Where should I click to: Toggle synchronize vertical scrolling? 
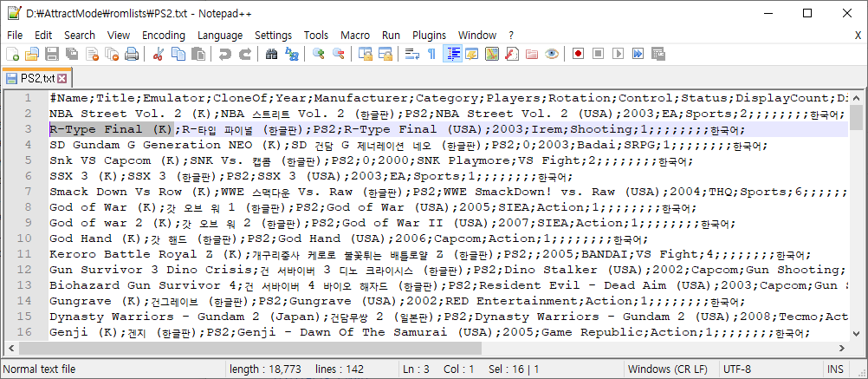365,54
